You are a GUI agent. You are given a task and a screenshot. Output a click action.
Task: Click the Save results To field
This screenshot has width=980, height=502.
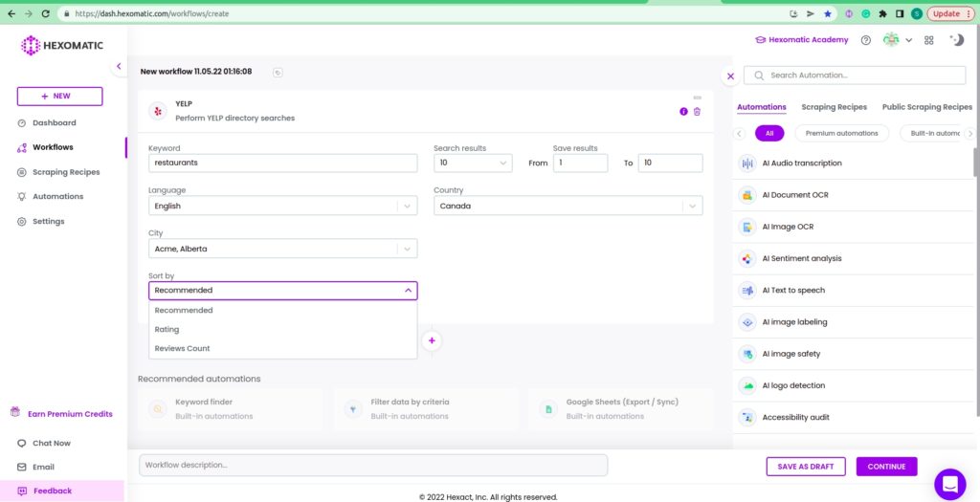point(670,163)
